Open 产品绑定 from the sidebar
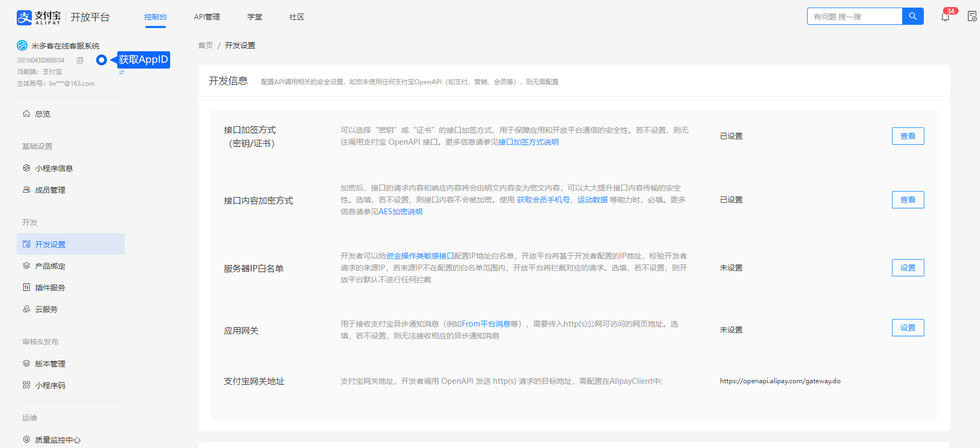Screen dimensions: 980x448 pos(50,266)
